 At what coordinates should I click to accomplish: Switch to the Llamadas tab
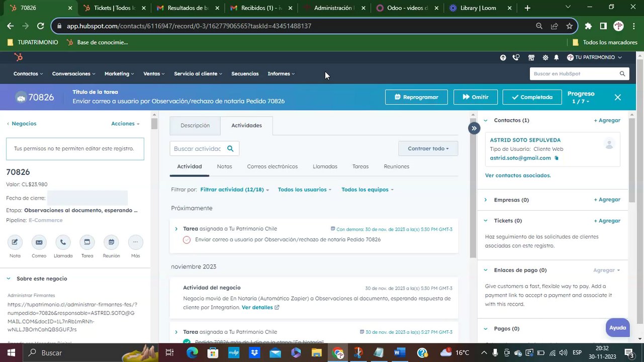click(325, 166)
